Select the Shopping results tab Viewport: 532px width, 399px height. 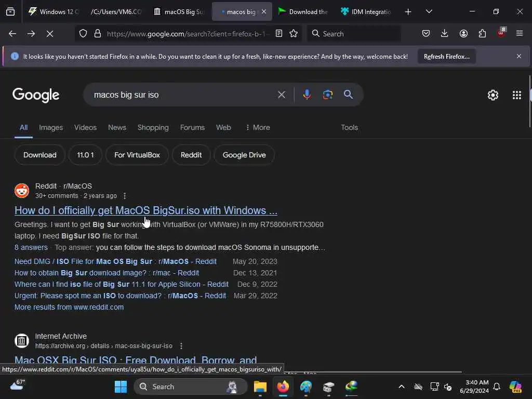point(153,128)
